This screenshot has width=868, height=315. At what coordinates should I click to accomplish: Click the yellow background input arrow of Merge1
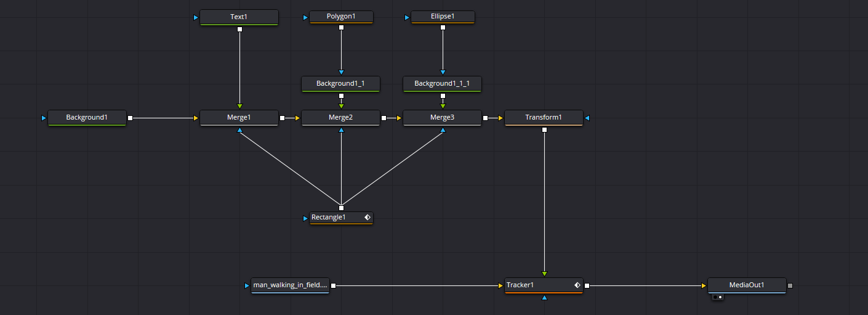pos(196,117)
